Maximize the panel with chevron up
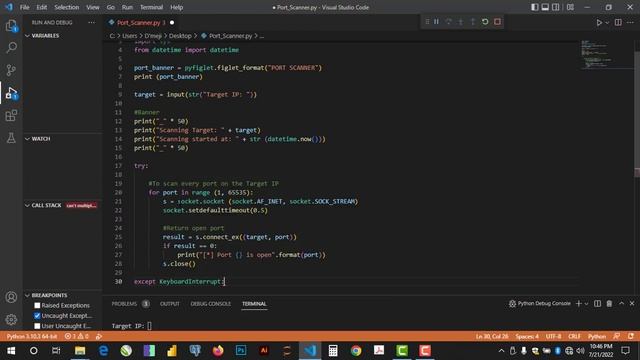This screenshot has height=360, width=640. (621, 304)
